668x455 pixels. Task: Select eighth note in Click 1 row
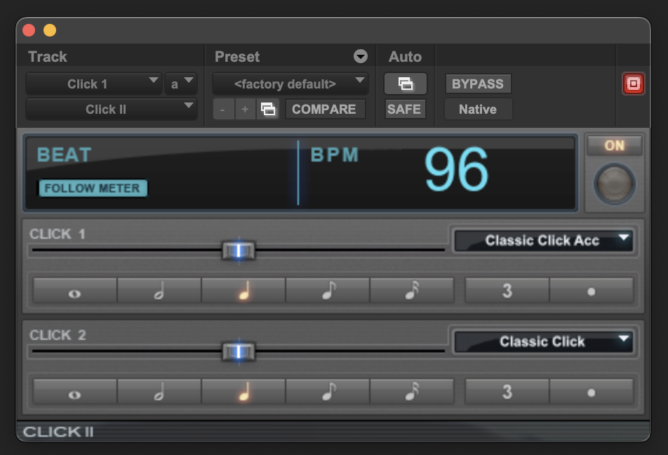pos(328,291)
